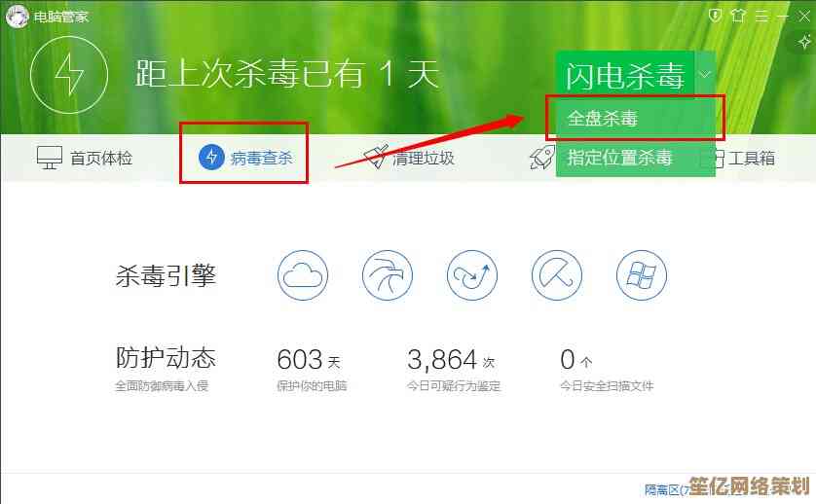Select the eagle antivirus engine icon

click(388, 275)
